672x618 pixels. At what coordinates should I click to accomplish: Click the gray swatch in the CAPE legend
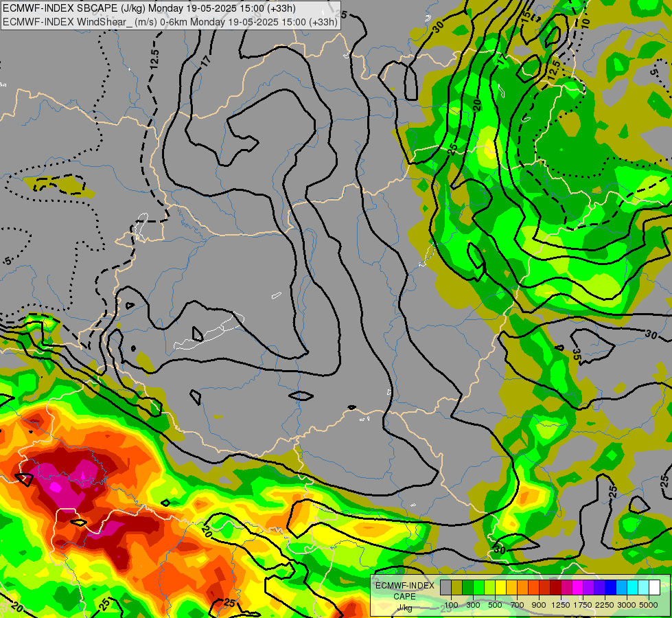[x=445, y=588]
